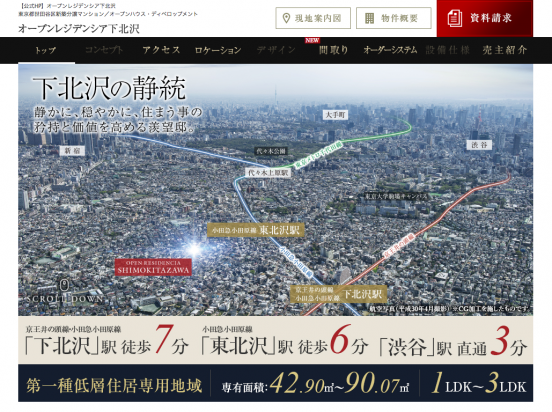Click the 下北沢の静統 headline
552x412 pixels.
109,88
